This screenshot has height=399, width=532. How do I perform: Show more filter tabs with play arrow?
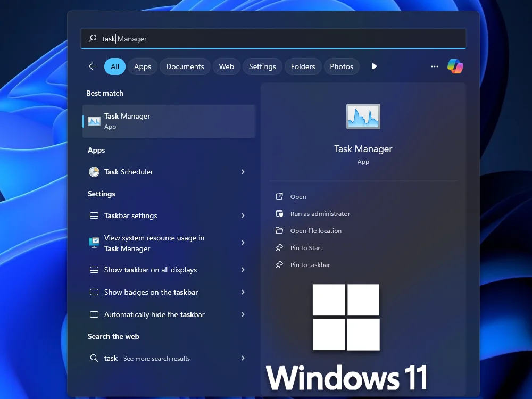click(374, 66)
